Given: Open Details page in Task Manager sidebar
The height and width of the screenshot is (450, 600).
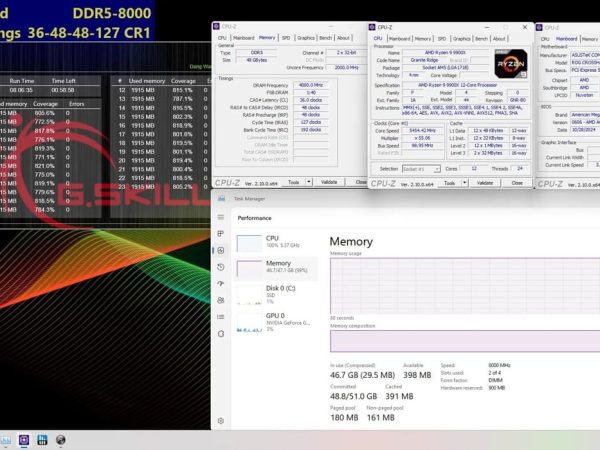Looking at the screenshot, I should 221,317.
